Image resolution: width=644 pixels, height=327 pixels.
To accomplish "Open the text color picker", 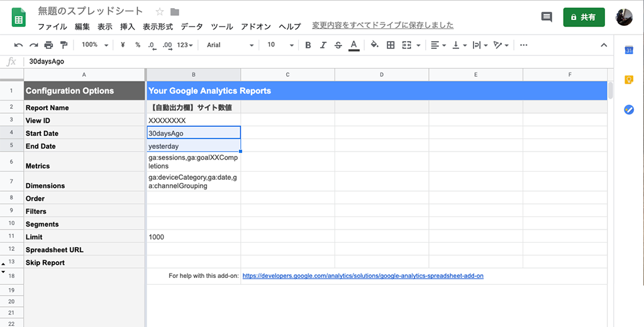I will coord(353,45).
